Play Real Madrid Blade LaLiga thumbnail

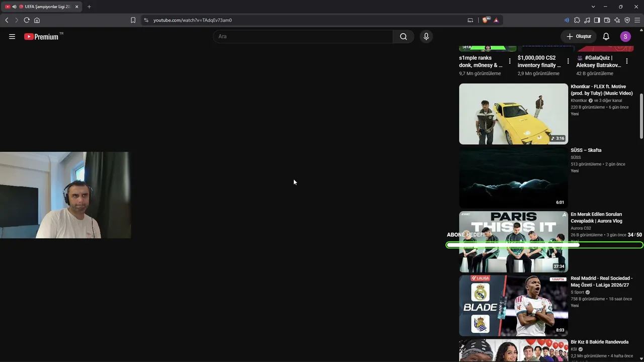[513, 306]
